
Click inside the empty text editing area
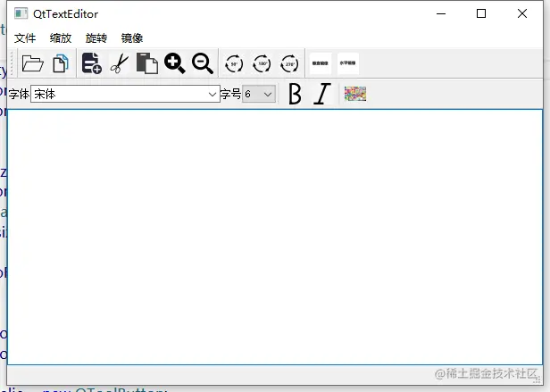pos(275,237)
